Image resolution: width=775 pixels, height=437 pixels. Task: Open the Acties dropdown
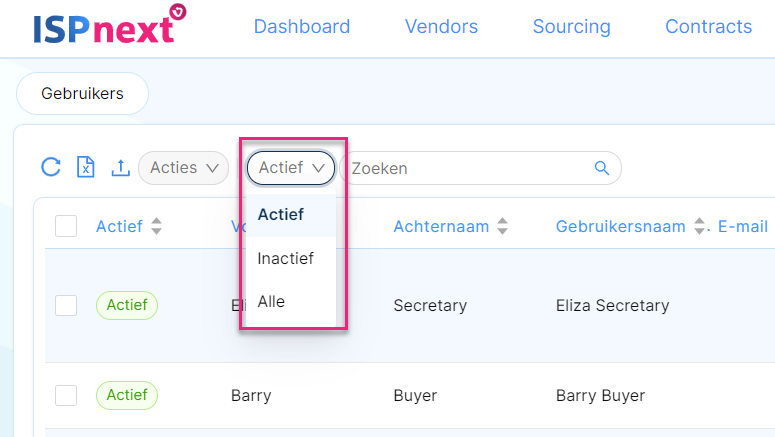click(x=183, y=168)
